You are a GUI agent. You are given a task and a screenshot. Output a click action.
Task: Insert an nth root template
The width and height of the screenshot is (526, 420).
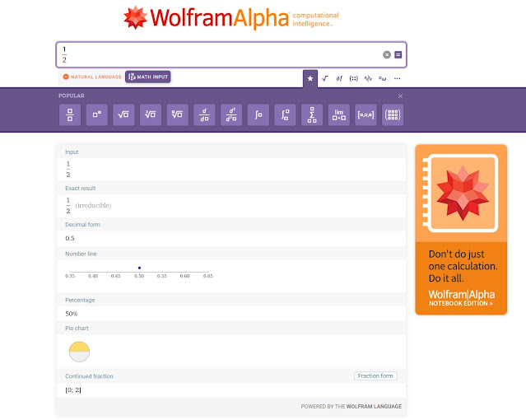(178, 114)
